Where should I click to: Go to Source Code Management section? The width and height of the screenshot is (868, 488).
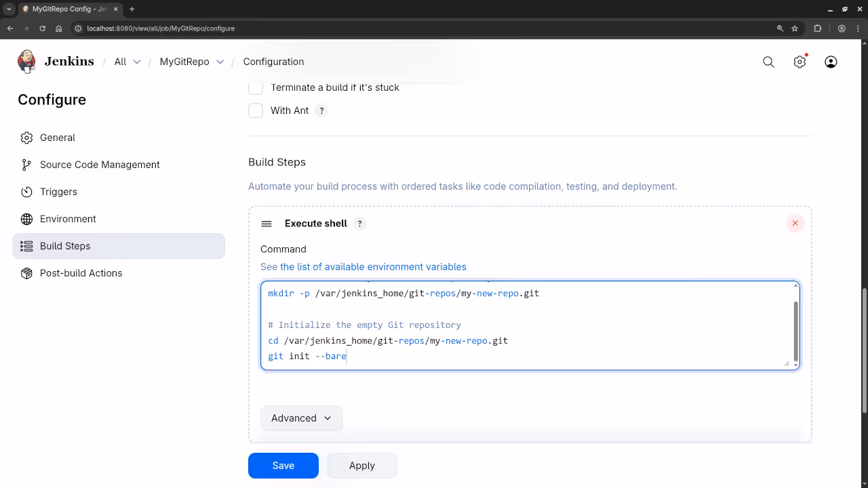pyautogui.click(x=100, y=165)
